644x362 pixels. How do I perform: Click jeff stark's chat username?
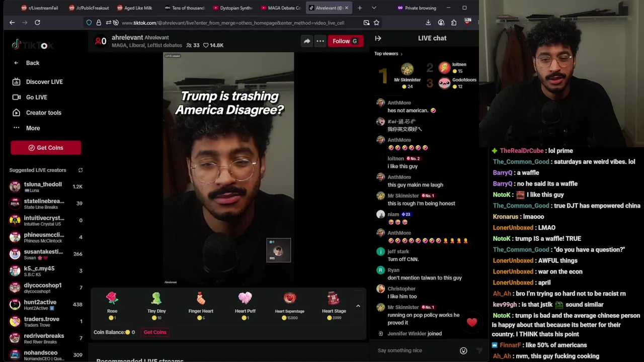click(398, 251)
